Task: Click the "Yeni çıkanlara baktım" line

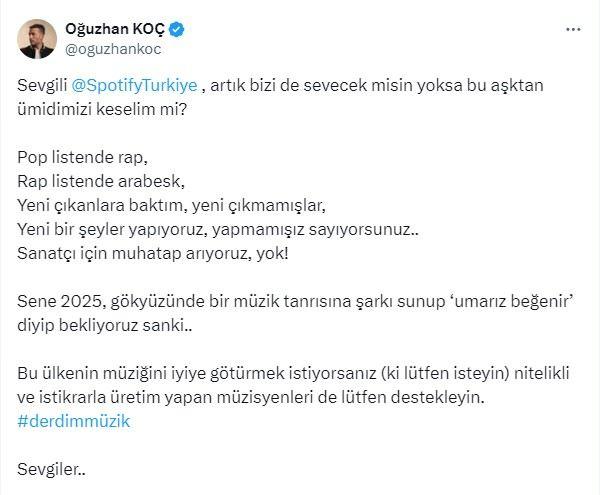Action: [x=171, y=205]
